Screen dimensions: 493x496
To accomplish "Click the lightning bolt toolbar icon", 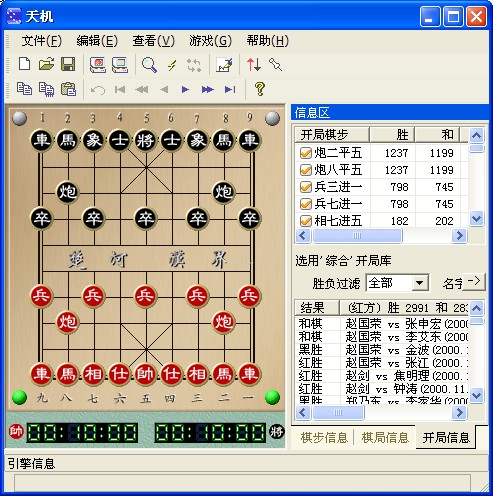I will tap(172, 65).
